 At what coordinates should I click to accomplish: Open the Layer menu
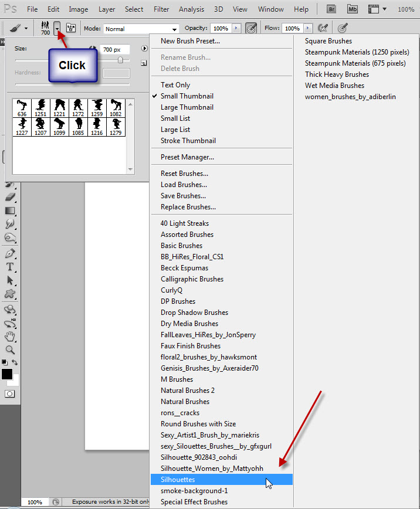(107, 9)
